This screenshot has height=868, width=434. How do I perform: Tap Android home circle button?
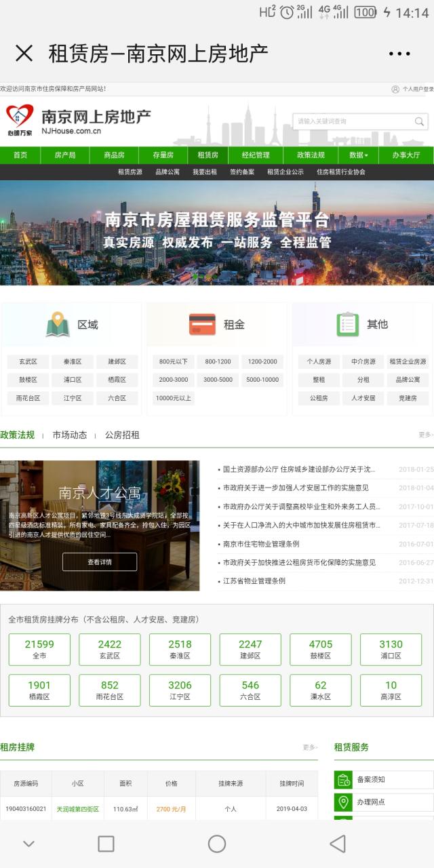[217, 844]
